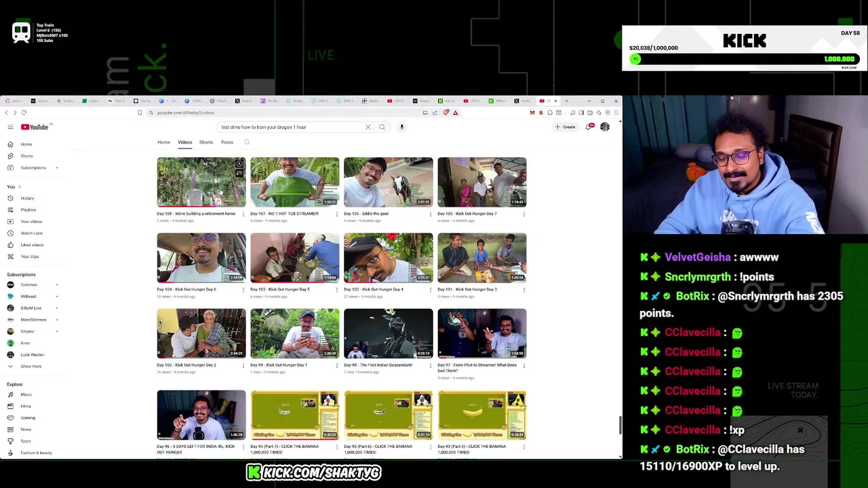Play Day 97 Pilot to Streamer thumbnail
The height and width of the screenshot is (488, 868).
(x=482, y=333)
